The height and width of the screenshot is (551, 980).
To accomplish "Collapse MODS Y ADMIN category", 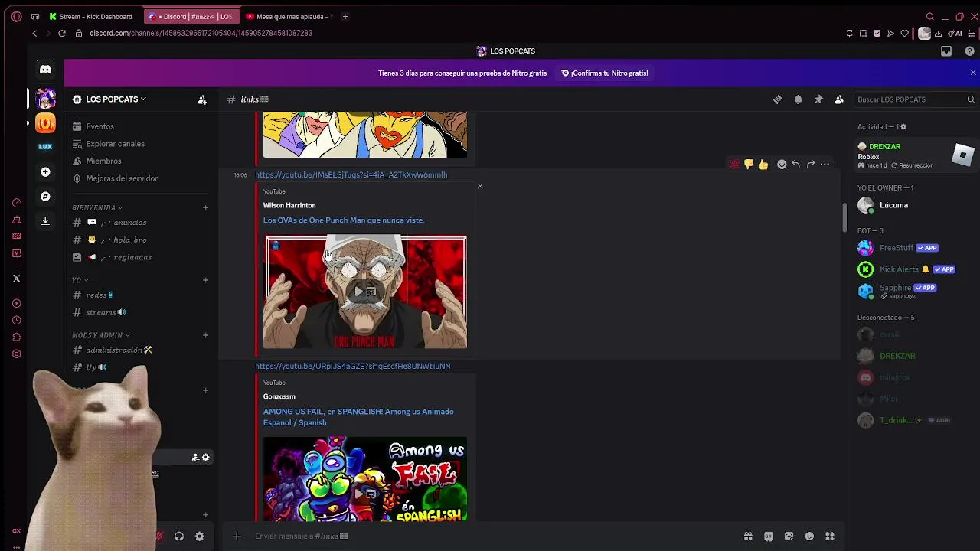I will point(101,335).
